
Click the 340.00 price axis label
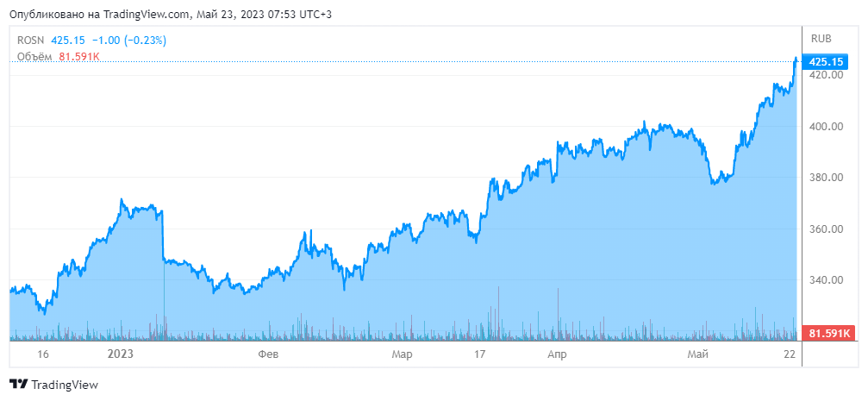click(826, 280)
